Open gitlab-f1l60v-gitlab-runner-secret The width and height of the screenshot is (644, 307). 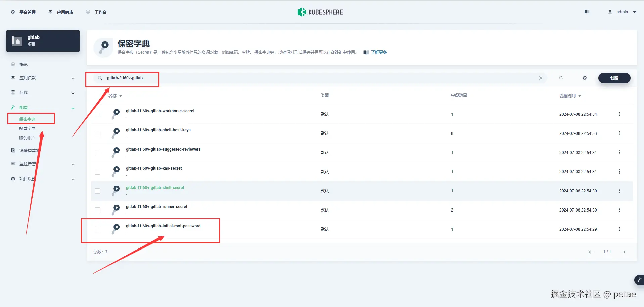coord(156,207)
